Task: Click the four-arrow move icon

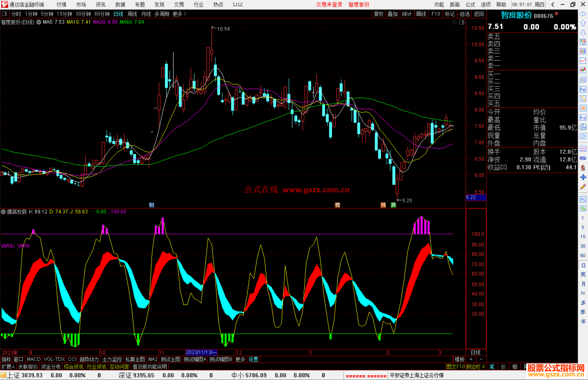Action: (583, 177)
